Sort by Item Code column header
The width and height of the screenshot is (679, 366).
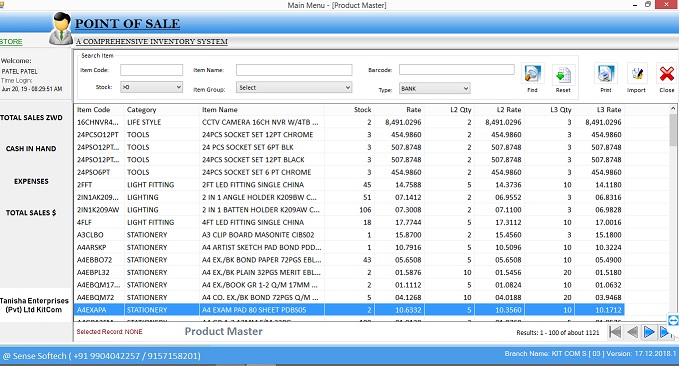99,110
